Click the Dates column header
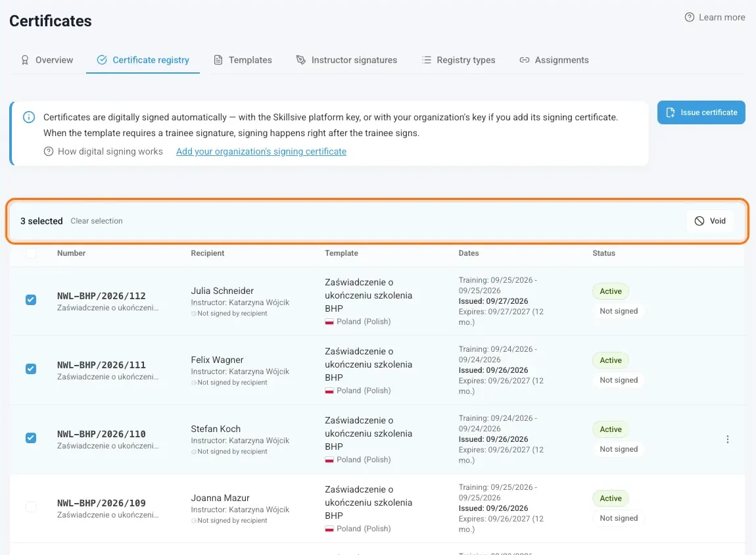The image size is (756, 555). pos(469,253)
